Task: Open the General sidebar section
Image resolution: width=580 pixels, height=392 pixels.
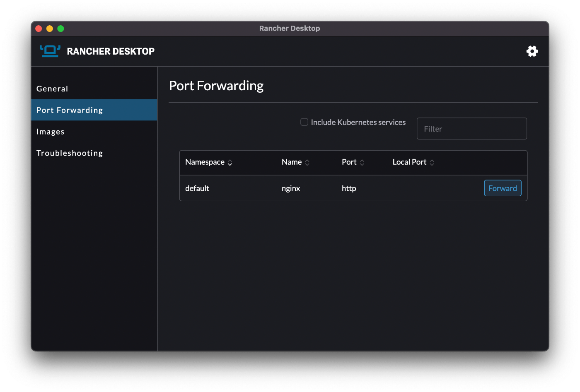Action: click(x=94, y=89)
